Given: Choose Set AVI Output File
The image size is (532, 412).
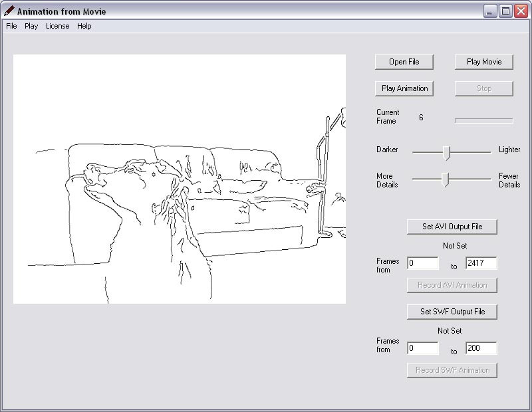Looking at the screenshot, I should pyautogui.click(x=452, y=227).
